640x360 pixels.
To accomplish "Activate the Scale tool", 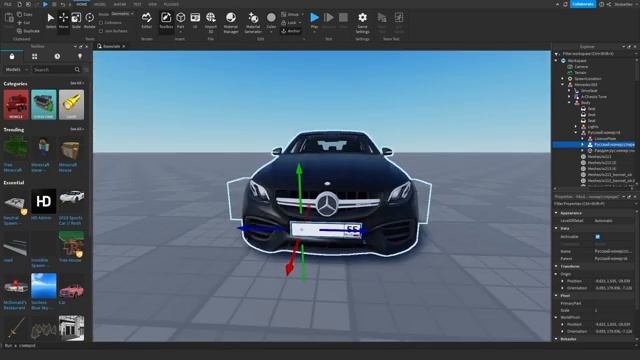I will pos(76,20).
